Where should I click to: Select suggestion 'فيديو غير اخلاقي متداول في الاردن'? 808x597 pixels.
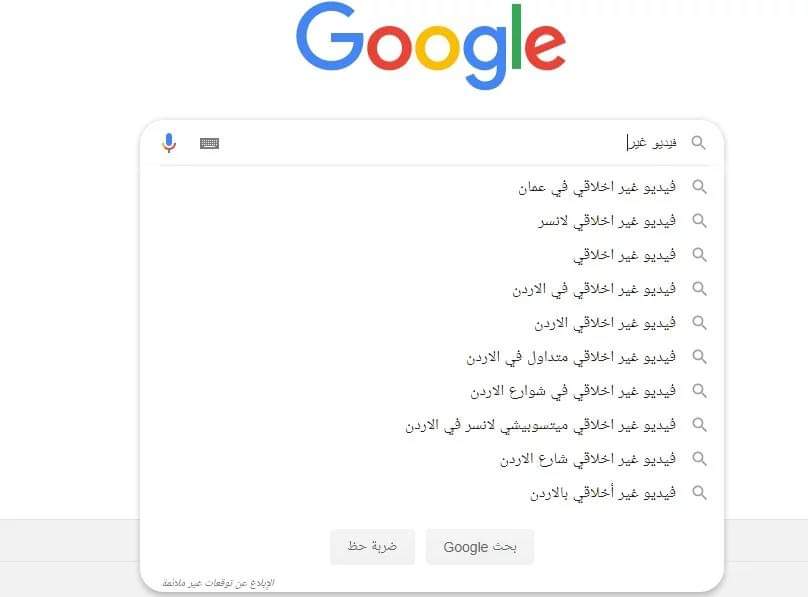tap(571, 357)
